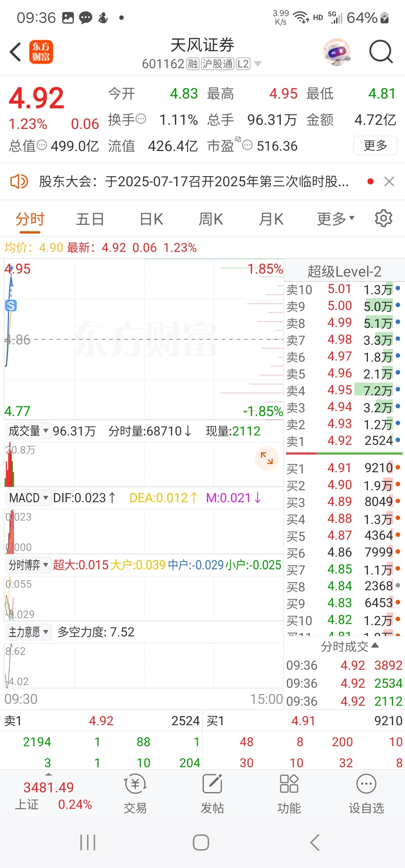Viewport: 405px width, 868px height.
Task: Open the 主力意愿 indicator dropdown
Action: (x=28, y=632)
